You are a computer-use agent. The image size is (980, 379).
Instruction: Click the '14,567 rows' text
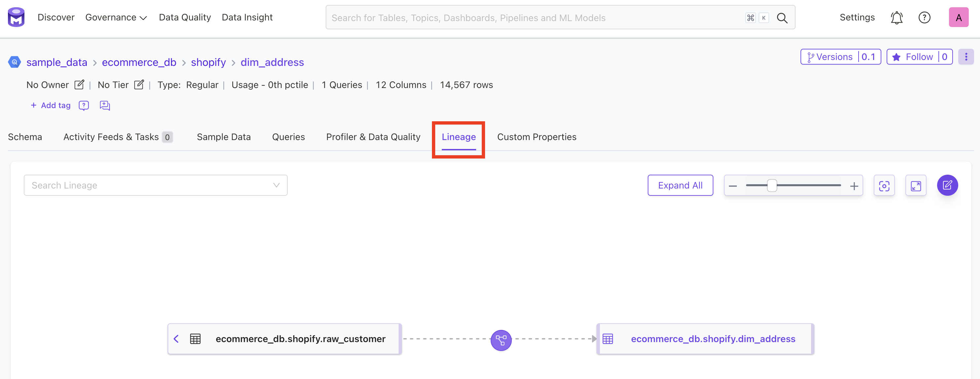[x=466, y=85]
